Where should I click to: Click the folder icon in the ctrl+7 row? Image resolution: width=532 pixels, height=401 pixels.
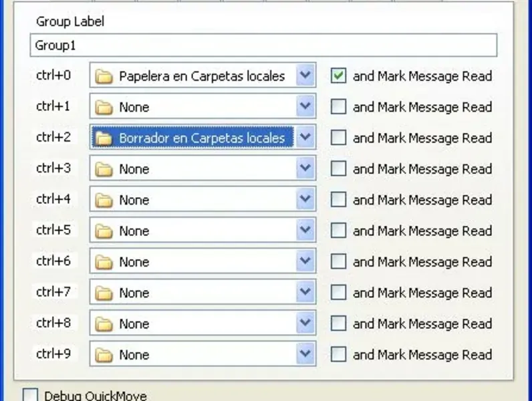coord(103,293)
